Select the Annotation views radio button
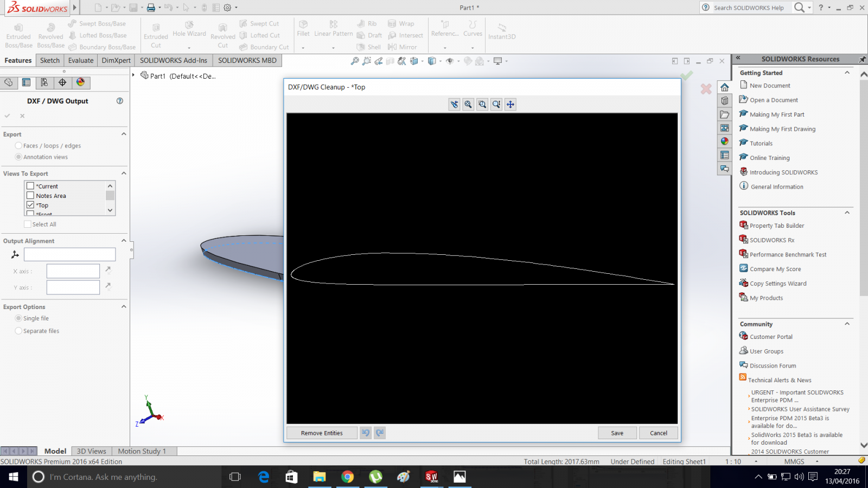Viewport: 868px width, 488px height. click(x=19, y=157)
